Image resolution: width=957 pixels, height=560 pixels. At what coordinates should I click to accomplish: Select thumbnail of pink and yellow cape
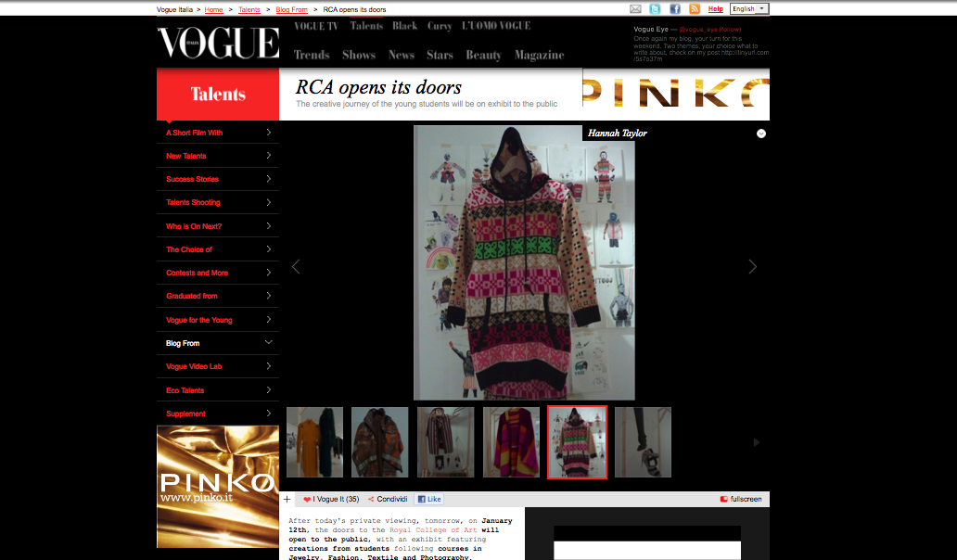coord(512,442)
